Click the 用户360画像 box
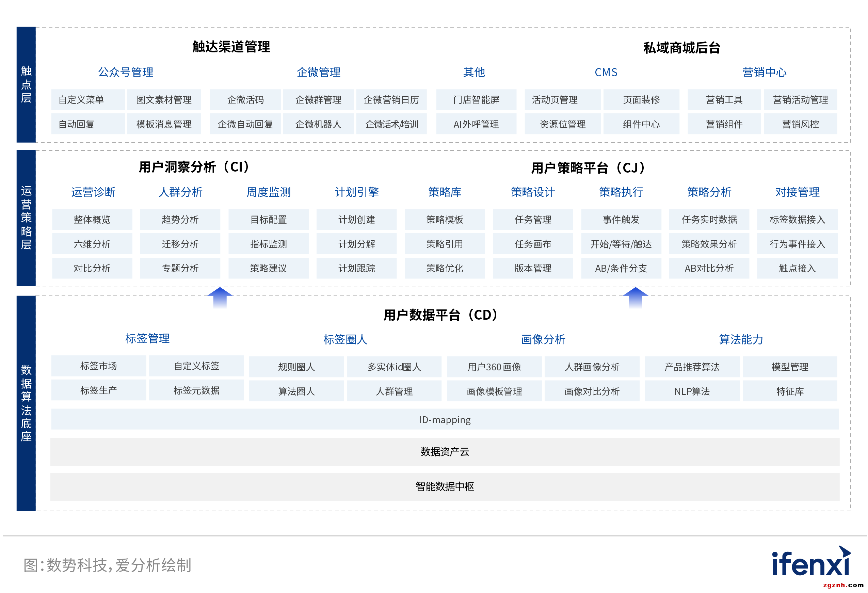This screenshot has width=868, height=593. pos(494,367)
